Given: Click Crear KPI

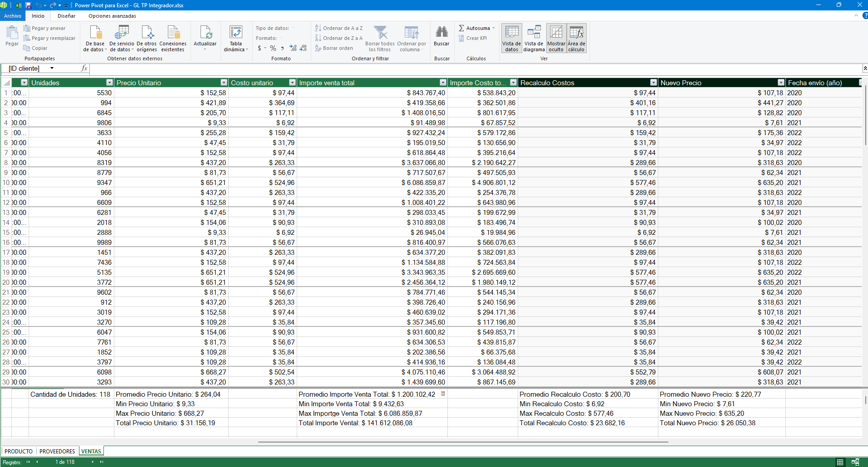Looking at the screenshot, I should point(472,38).
